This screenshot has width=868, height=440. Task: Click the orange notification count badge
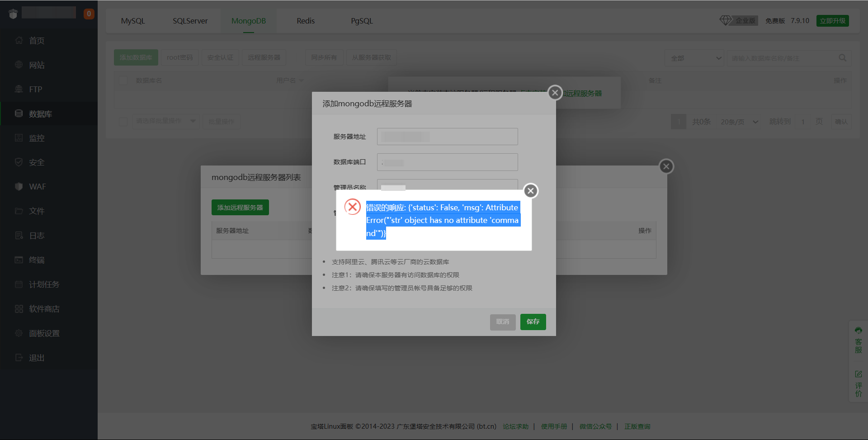pos(89,14)
